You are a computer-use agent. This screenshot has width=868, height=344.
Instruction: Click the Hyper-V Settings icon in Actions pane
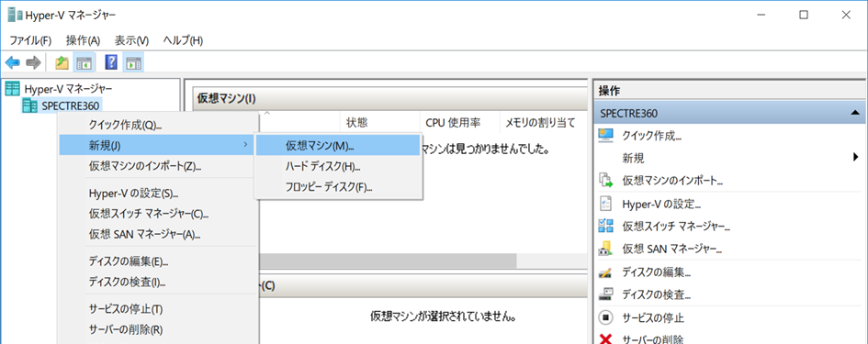pos(606,203)
